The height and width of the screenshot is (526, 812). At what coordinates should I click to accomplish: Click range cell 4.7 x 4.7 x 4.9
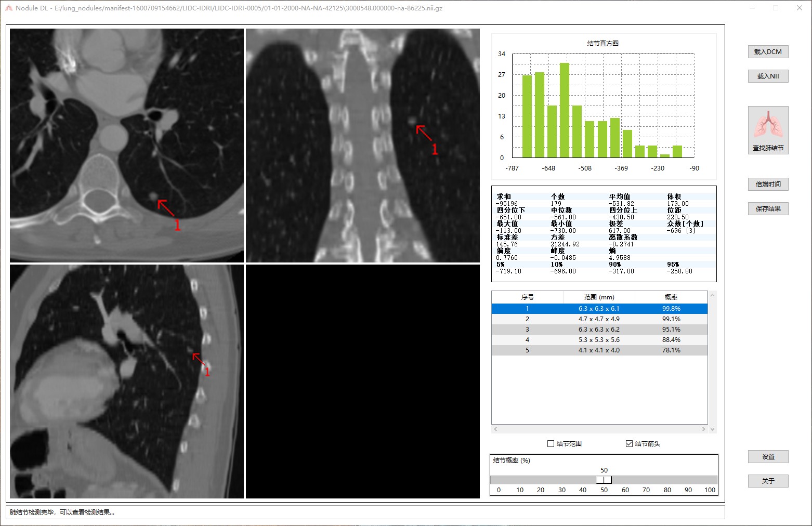click(599, 319)
